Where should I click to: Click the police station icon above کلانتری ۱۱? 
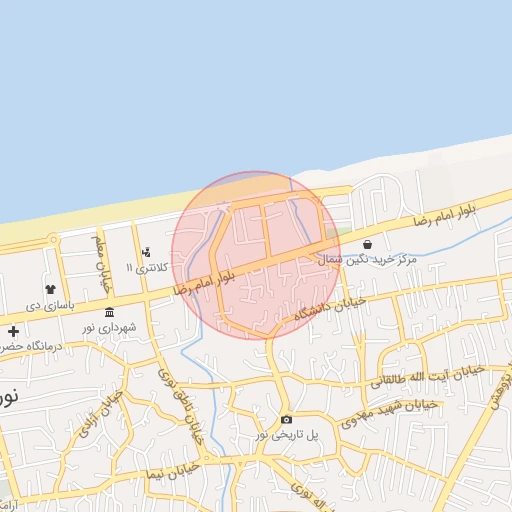coord(146,252)
